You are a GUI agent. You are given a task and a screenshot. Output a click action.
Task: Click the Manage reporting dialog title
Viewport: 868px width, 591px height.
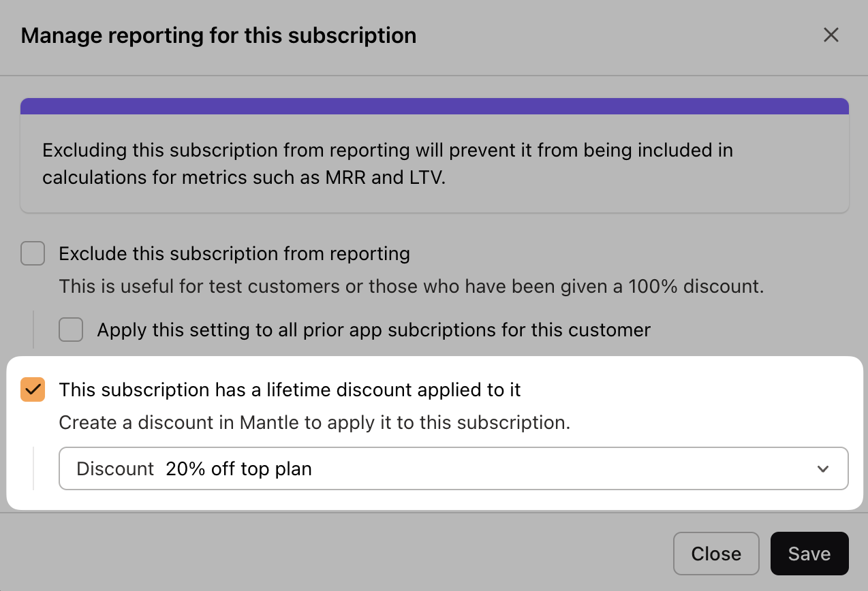tap(219, 35)
